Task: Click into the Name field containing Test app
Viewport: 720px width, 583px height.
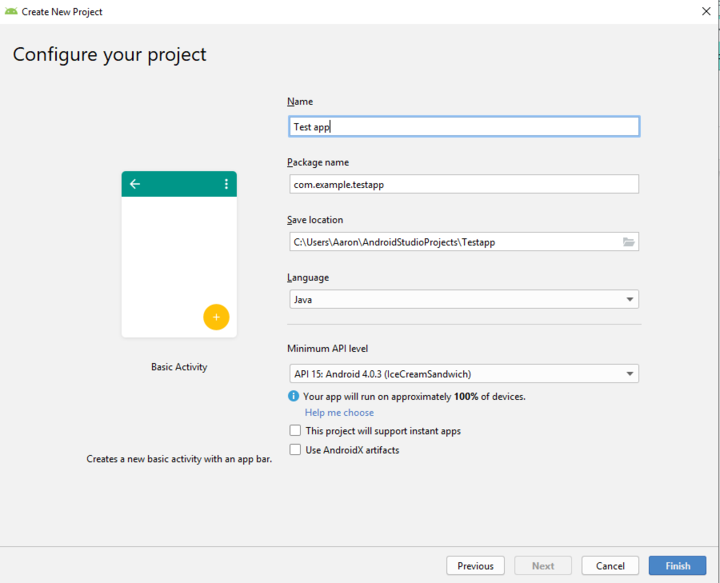Action: click(464, 127)
